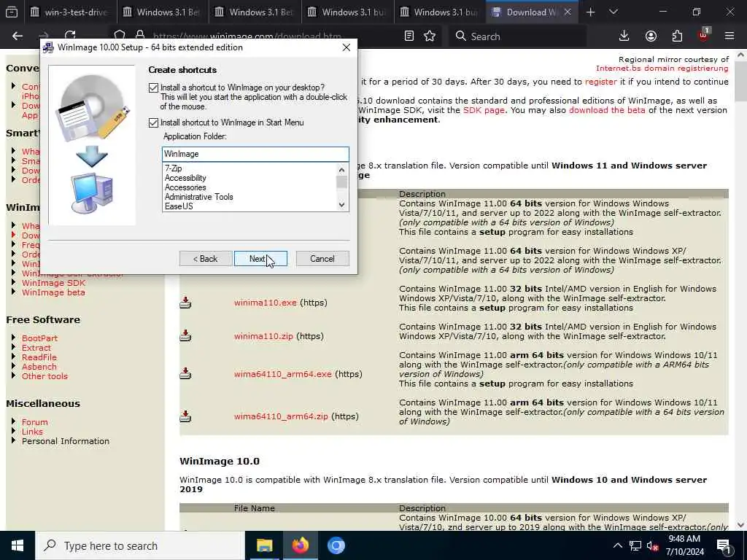
Task: Click download icon beside winima110.zip
Action: [185, 335]
